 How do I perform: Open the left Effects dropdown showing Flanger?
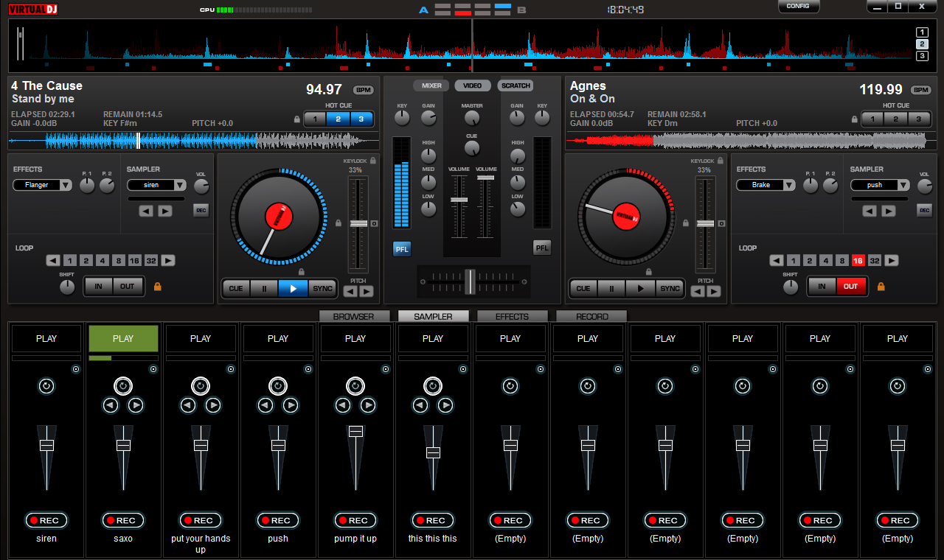click(43, 185)
